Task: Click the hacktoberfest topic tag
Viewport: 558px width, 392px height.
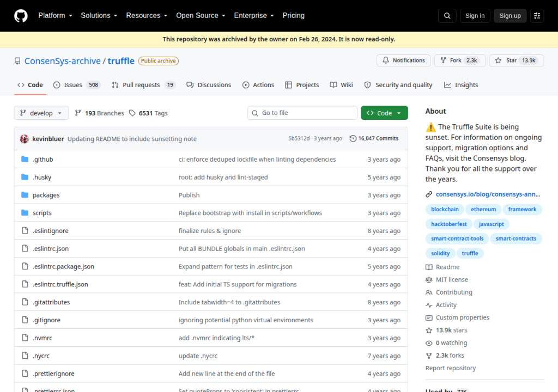Action: click(x=449, y=224)
